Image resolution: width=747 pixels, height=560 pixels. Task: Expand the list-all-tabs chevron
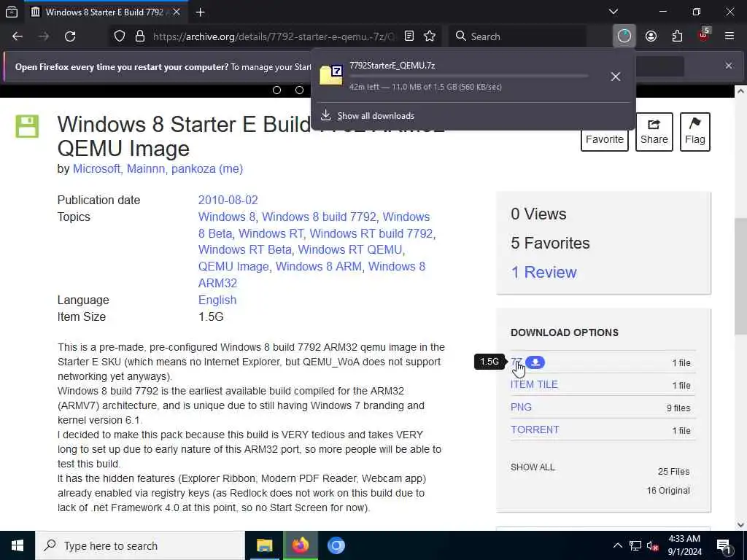(x=614, y=12)
